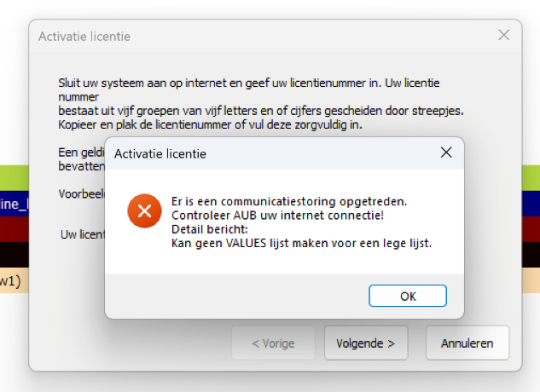The width and height of the screenshot is (540, 392).
Task: Click the OK button in the error dialog
Action: pos(408,296)
